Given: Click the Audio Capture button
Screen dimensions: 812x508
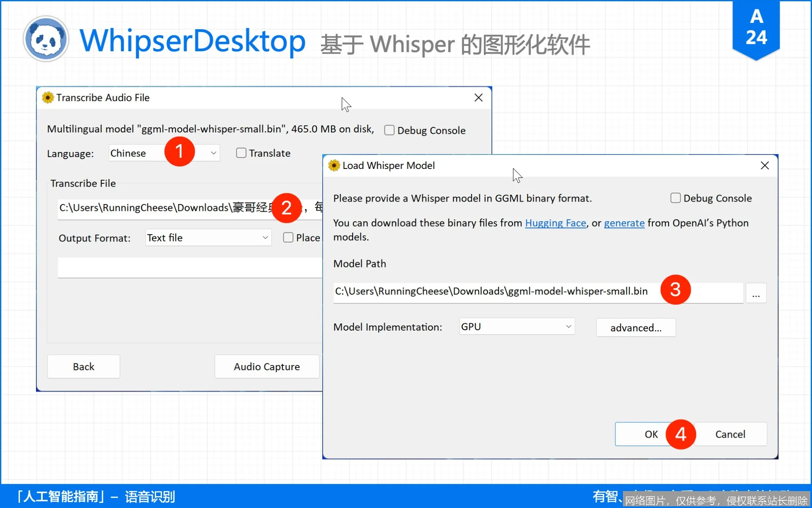Looking at the screenshot, I should pyautogui.click(x=267, y=367).
